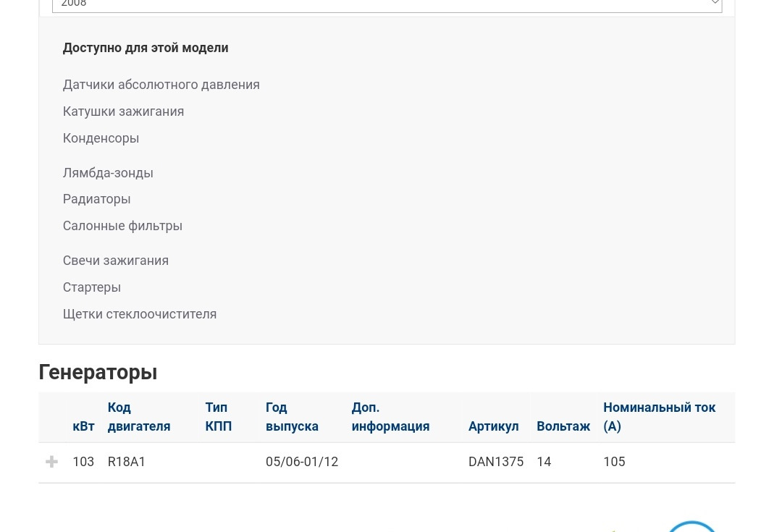Click the Год выпуска column header
This screenshot has height=532, width=782.
point(292,417)
